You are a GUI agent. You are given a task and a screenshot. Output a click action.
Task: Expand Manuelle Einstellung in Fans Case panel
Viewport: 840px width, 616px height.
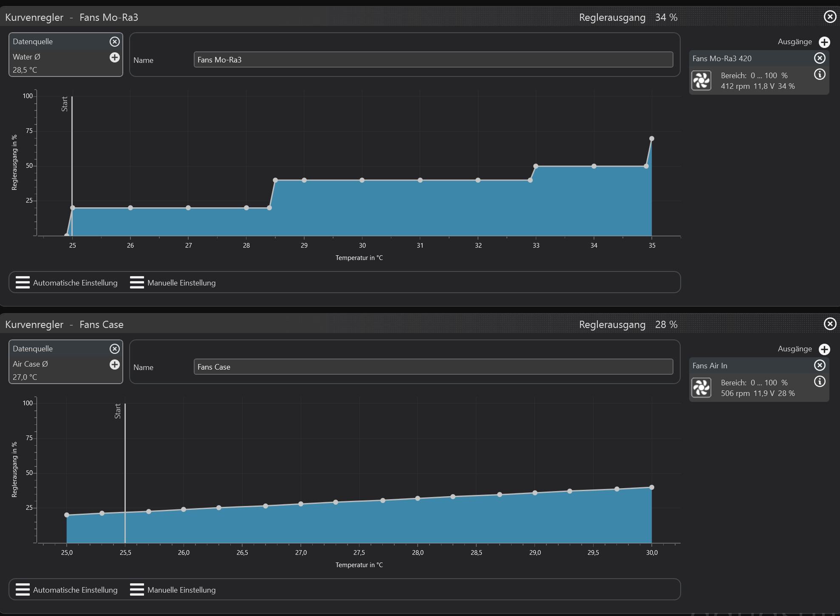coord(173,590)
